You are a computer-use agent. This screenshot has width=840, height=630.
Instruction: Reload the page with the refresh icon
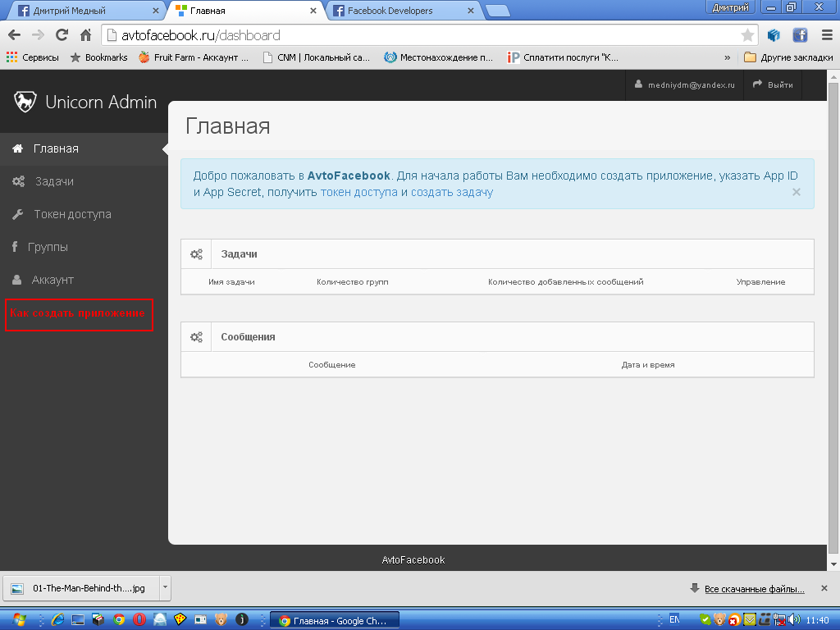(x=62, y=35)
